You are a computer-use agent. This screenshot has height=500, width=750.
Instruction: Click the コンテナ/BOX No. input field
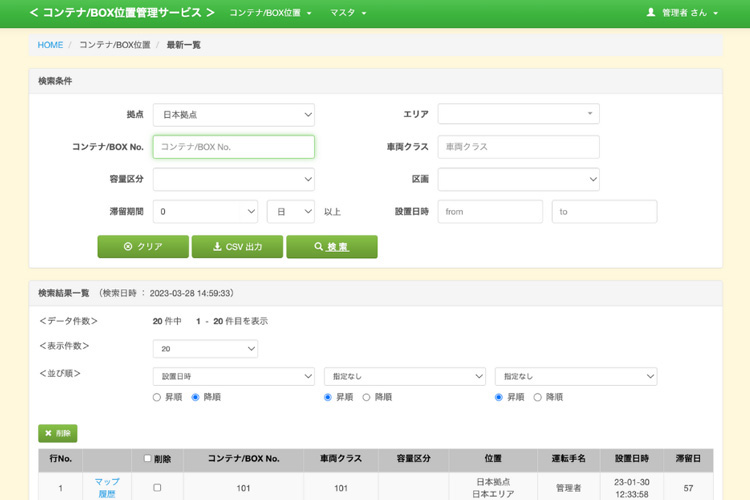click(x=233, y=147)
